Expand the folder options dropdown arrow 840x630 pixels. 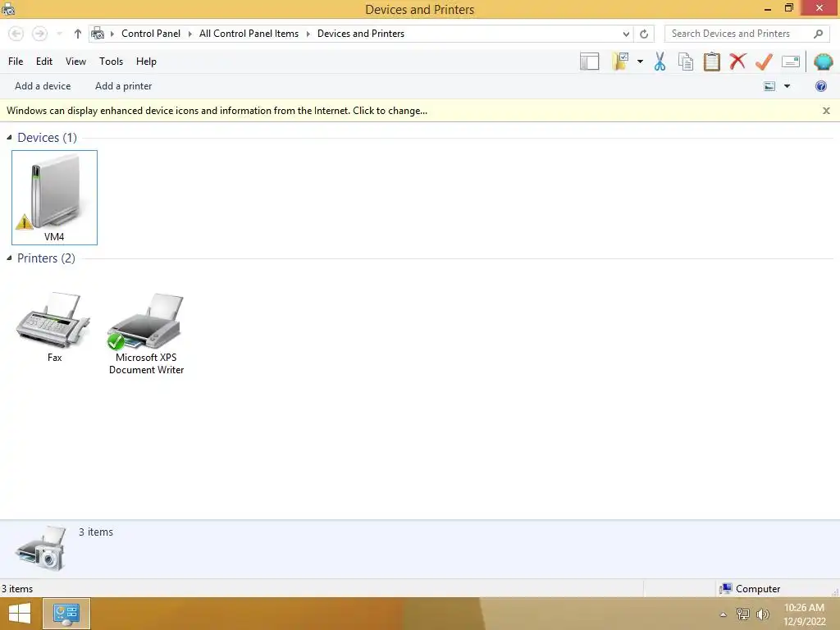point(640,62)
